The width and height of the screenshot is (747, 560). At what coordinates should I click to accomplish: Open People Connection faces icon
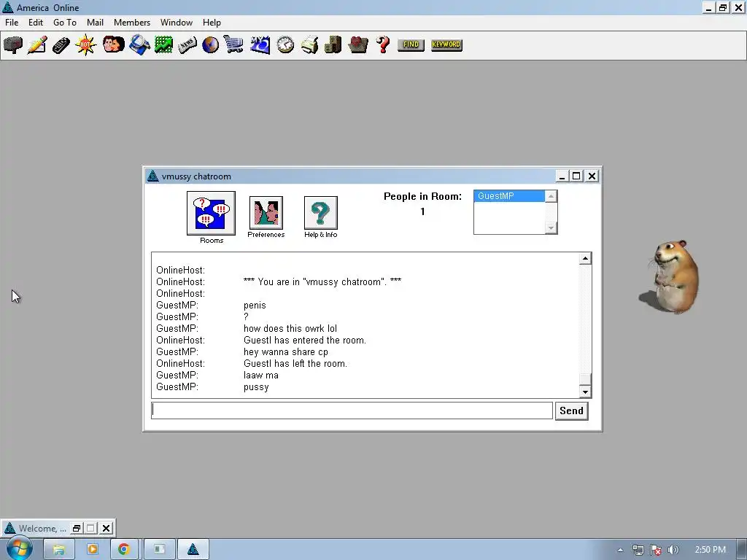(113, 44)
